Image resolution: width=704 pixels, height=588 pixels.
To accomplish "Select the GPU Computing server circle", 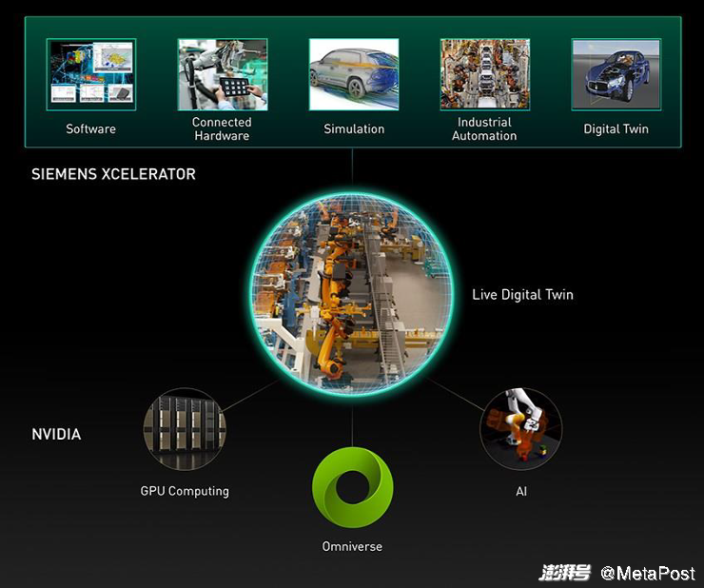I will (185, 429).
